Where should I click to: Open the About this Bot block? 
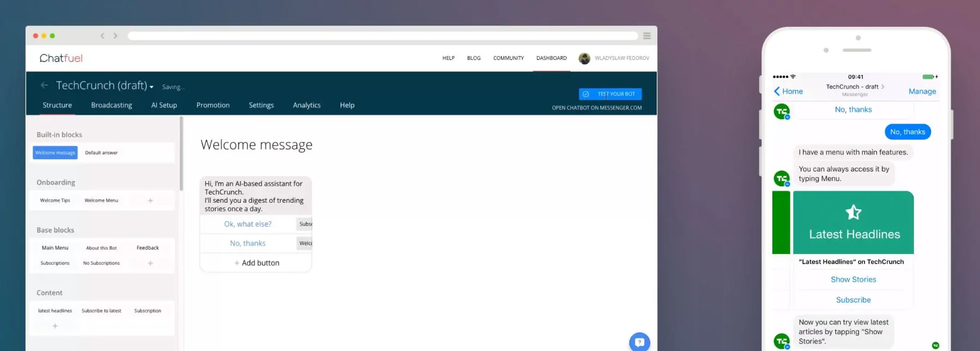pyautogui.click(x=101, y=248)
